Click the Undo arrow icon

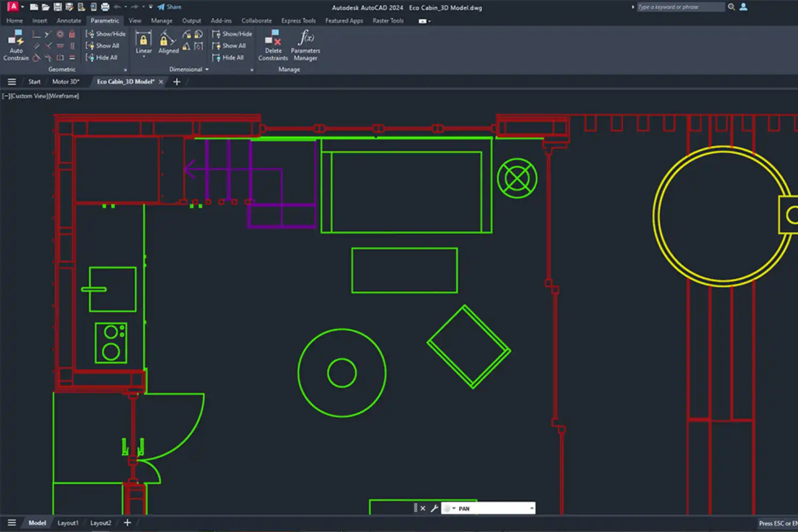(x=117, y=7)
